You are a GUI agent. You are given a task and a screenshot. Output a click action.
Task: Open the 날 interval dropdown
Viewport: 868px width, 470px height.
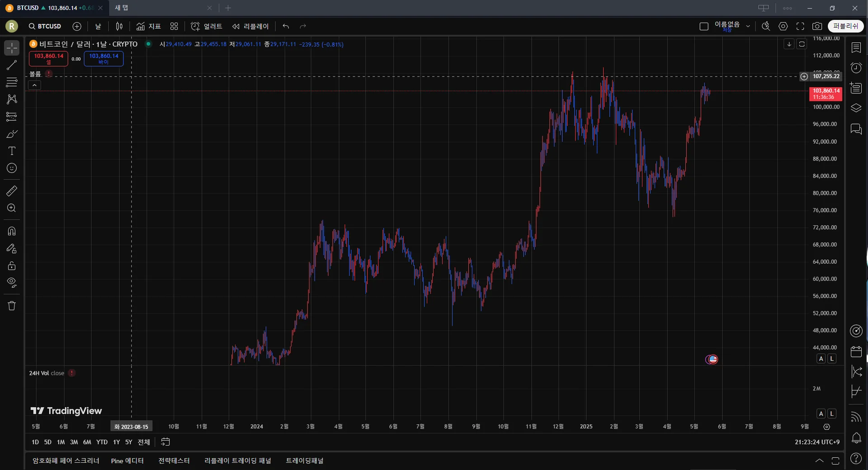click(x=98, y=26)
